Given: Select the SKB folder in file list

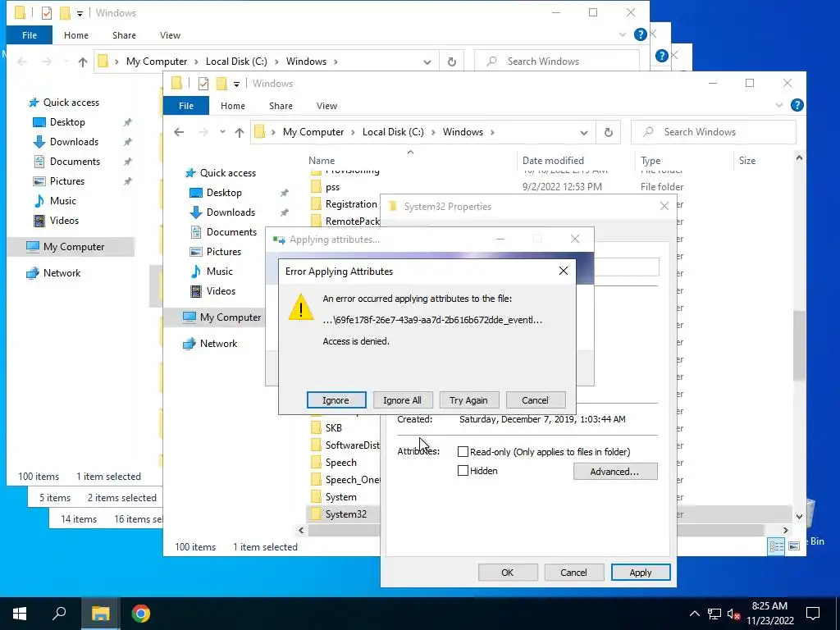Looking at the screenshot, I should 326,428.
